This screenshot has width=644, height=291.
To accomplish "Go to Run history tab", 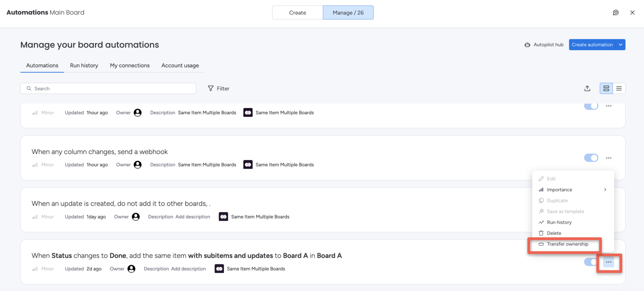I will [84, 65].
